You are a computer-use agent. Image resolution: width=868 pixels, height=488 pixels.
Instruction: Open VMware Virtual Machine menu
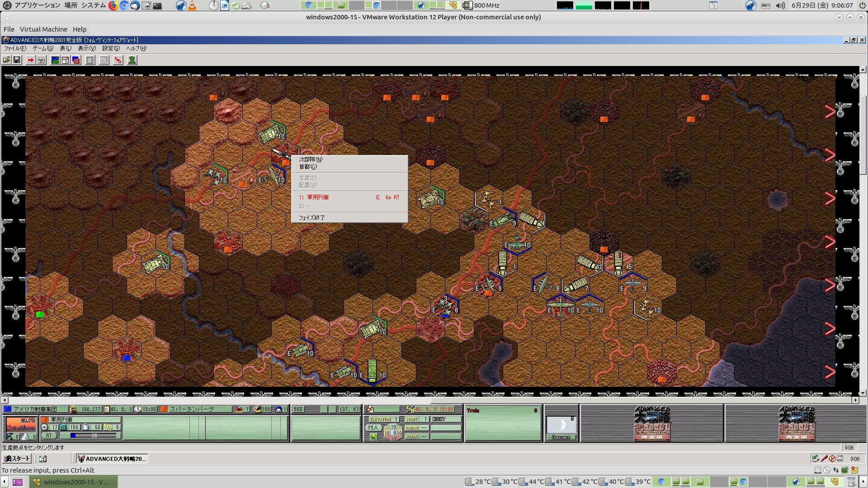point(43,29)
